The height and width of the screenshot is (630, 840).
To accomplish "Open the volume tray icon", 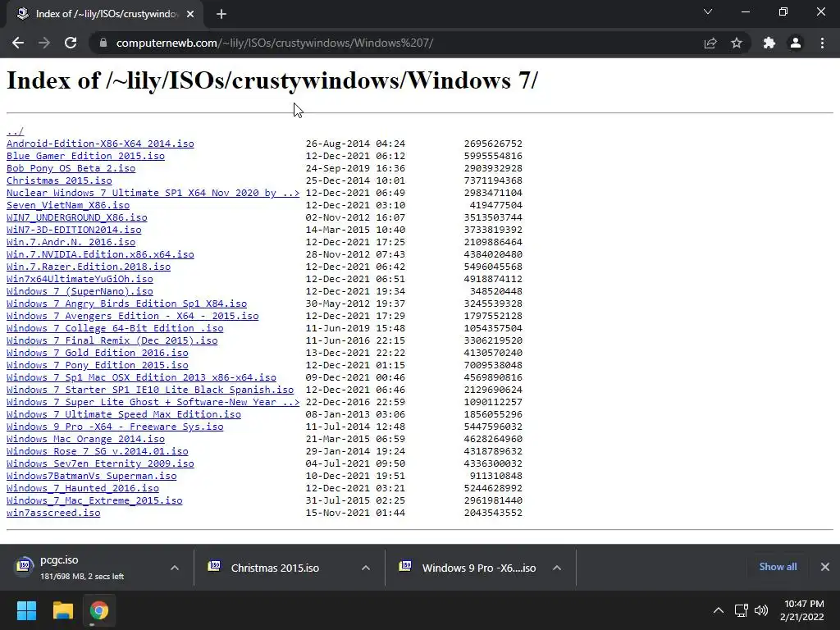I will pyautogui.click(x=760, y=610).
